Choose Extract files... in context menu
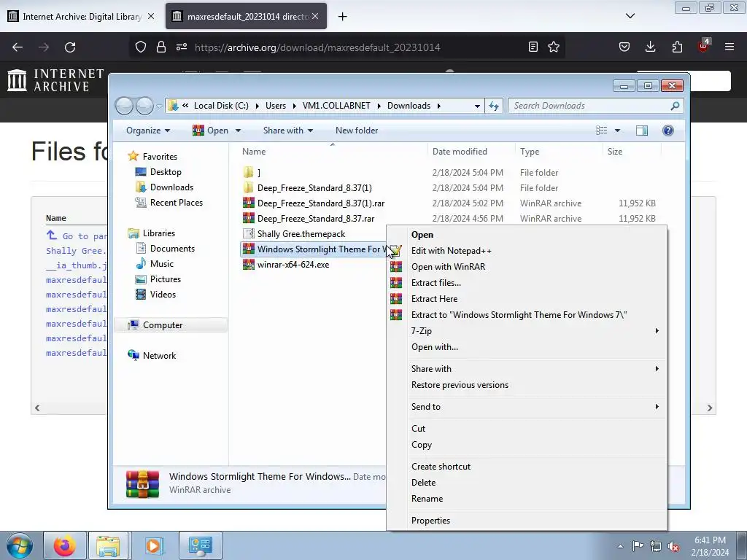 click(x=436, y=283)
